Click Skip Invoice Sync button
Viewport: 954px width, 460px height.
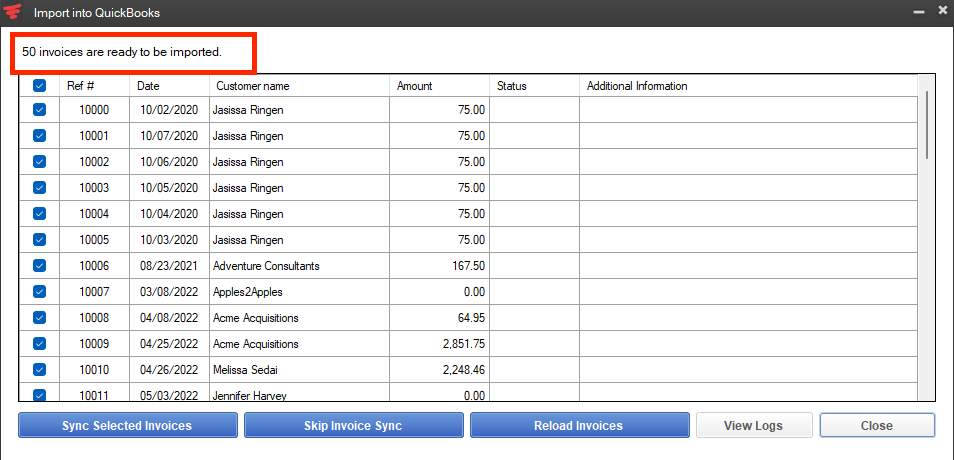[353, 425]
